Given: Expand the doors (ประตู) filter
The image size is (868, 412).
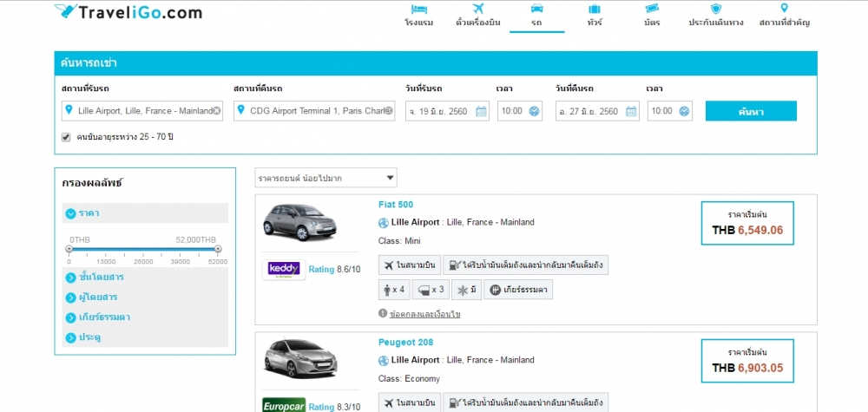Looking at the screenshot, I should pyautogui.click(x=69, y=337).
